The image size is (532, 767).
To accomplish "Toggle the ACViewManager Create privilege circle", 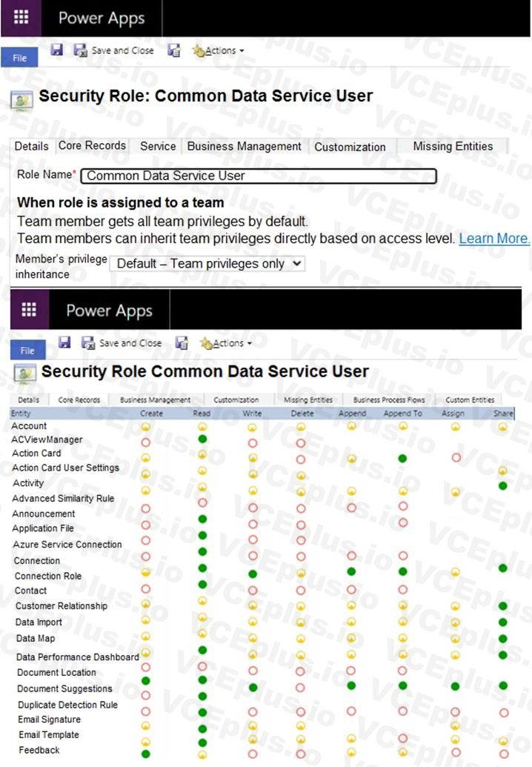I will pyautogui.click(x=146, y=442).
